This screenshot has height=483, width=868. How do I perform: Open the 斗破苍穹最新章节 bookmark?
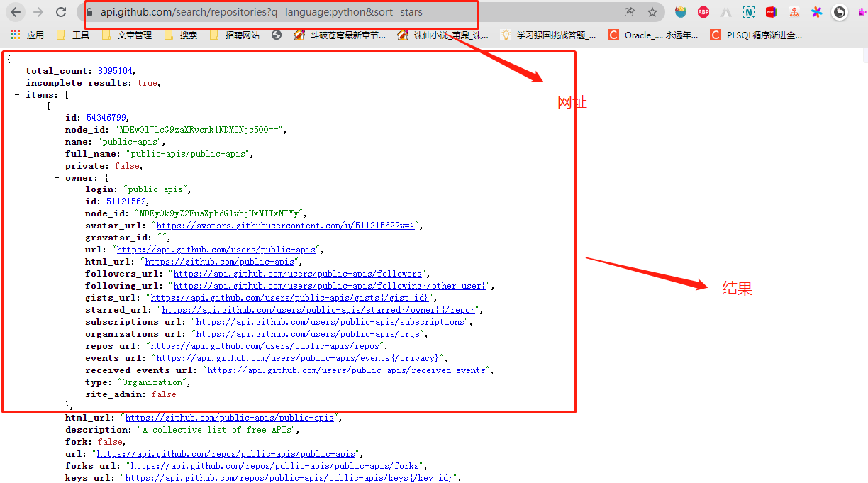(340, 35)
